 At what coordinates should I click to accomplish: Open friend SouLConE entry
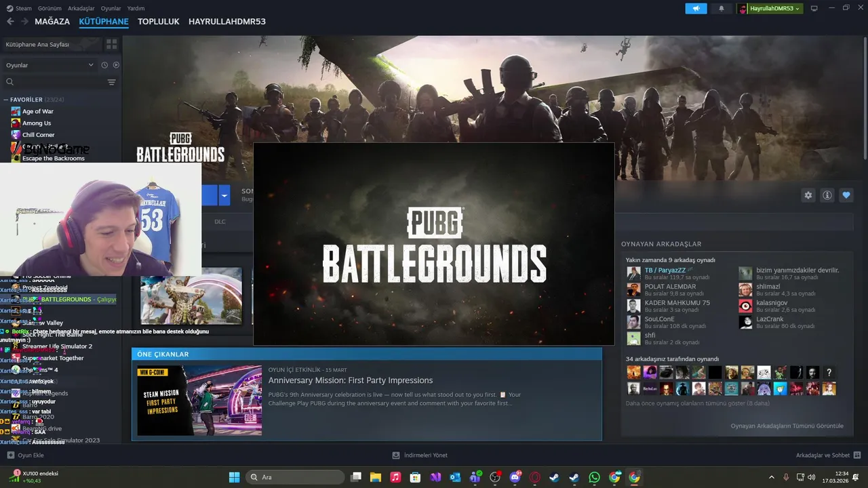pos(669,322)
